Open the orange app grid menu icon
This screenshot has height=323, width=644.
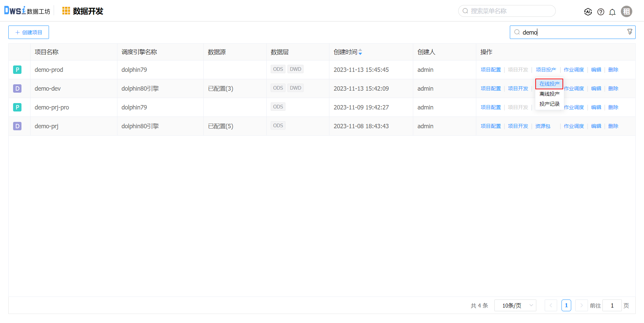(x=66, y=11)
